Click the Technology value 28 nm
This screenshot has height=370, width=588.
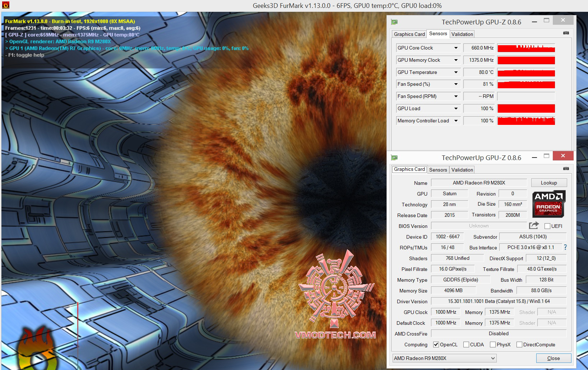[x=449, y=204]
